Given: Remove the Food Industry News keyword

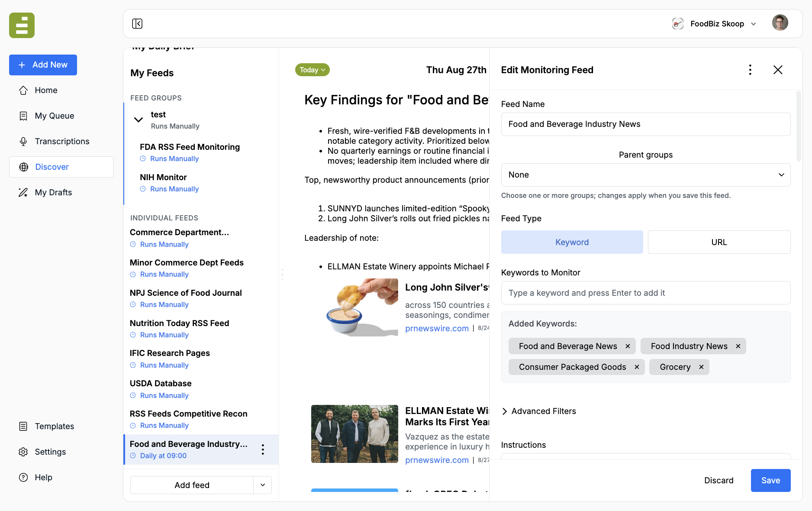Looking at the screenshot, I should point(738,346).
